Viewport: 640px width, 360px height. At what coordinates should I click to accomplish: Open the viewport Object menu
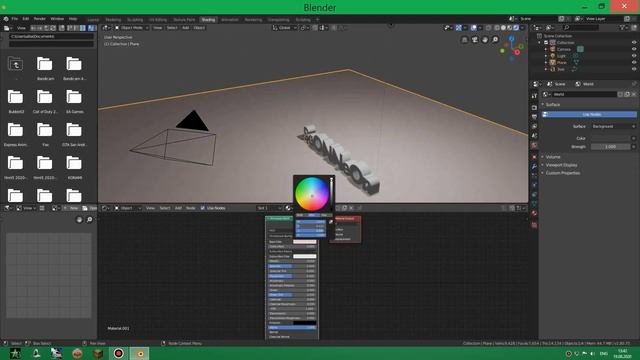pyautogui.click(x=199, y=28)
